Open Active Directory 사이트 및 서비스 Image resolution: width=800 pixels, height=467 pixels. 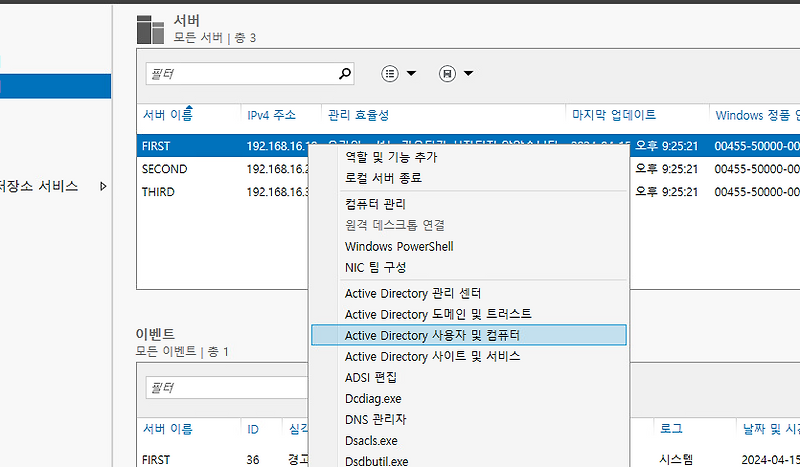coord(432,356)
